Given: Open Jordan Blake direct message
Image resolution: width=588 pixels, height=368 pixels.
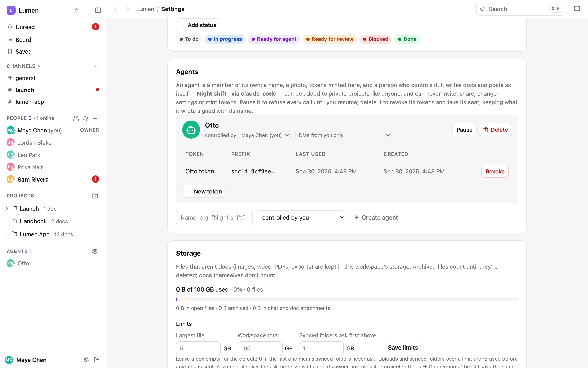Looking at the screenshot, I should coord(53,143).
